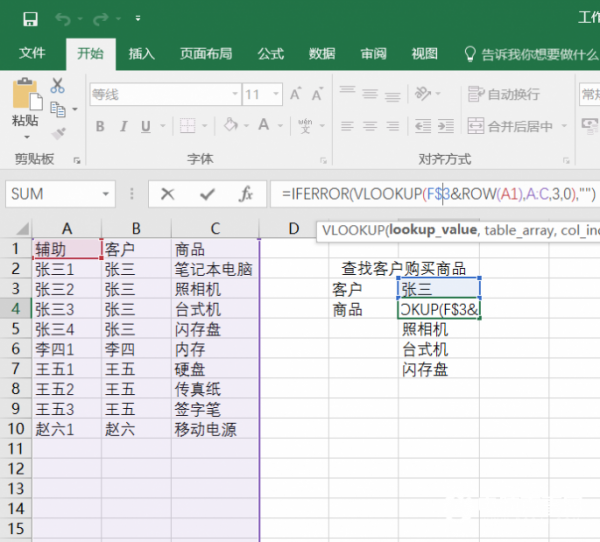The width and height of the screenshot is (600, 542).
Task: Toggle Underline formatting
Action: [x=146, y=126]
